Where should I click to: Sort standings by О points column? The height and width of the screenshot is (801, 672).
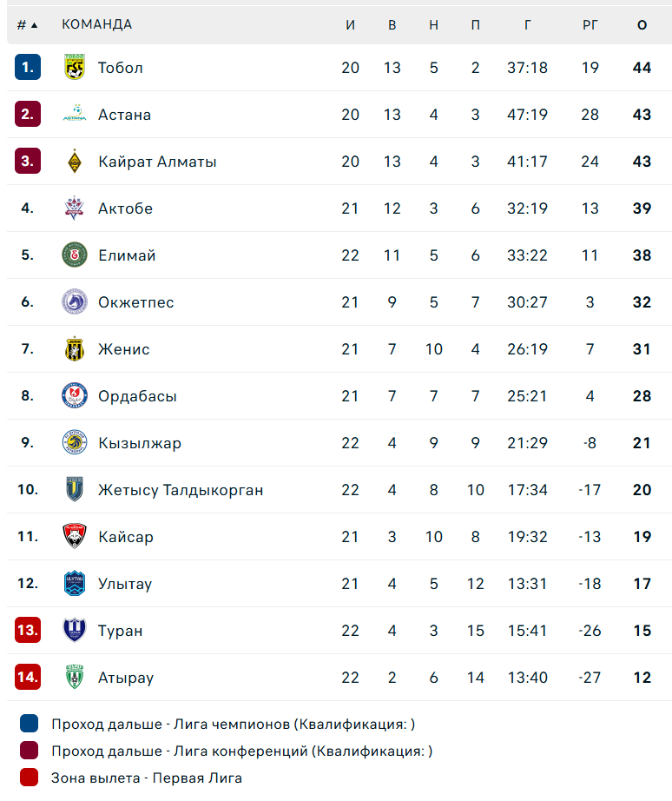pyautogui.click(x=642, y=25)
